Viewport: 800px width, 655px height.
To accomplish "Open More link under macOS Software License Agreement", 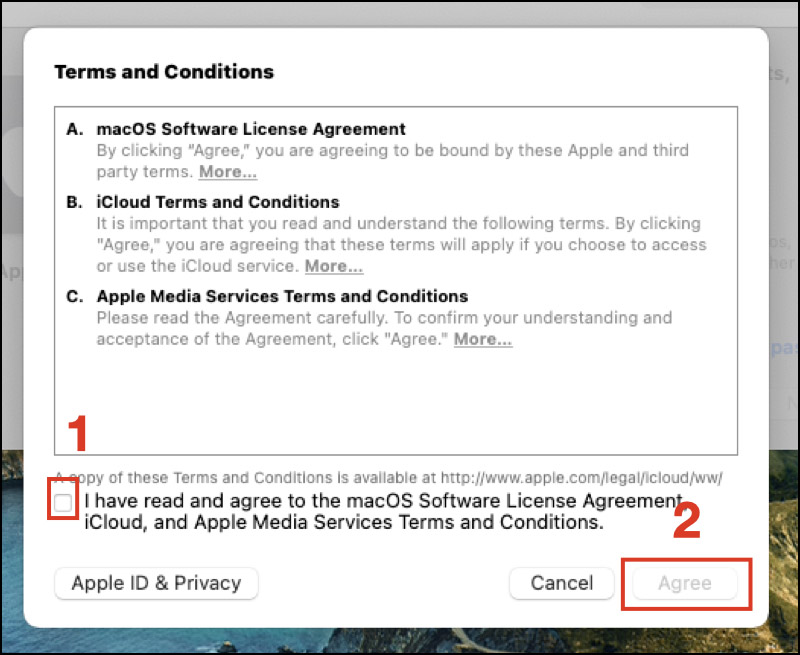I will click(227, 172).
